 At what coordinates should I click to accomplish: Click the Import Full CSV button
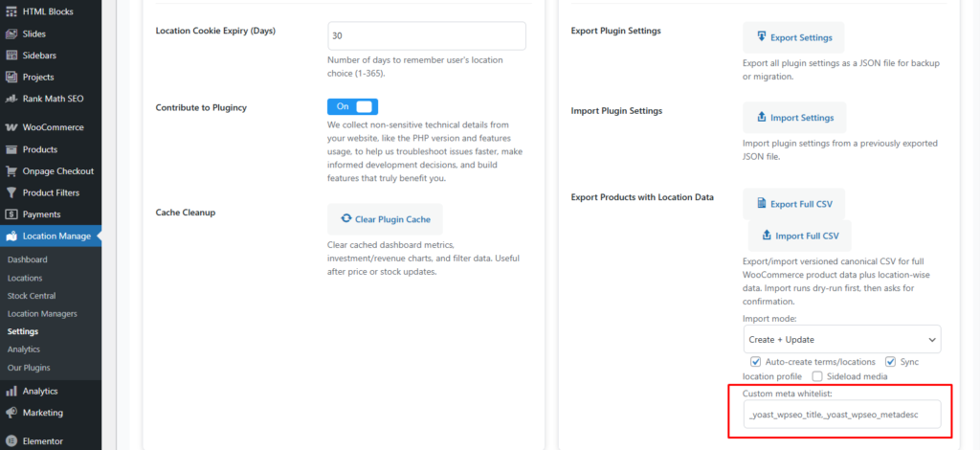click(799, 236)
